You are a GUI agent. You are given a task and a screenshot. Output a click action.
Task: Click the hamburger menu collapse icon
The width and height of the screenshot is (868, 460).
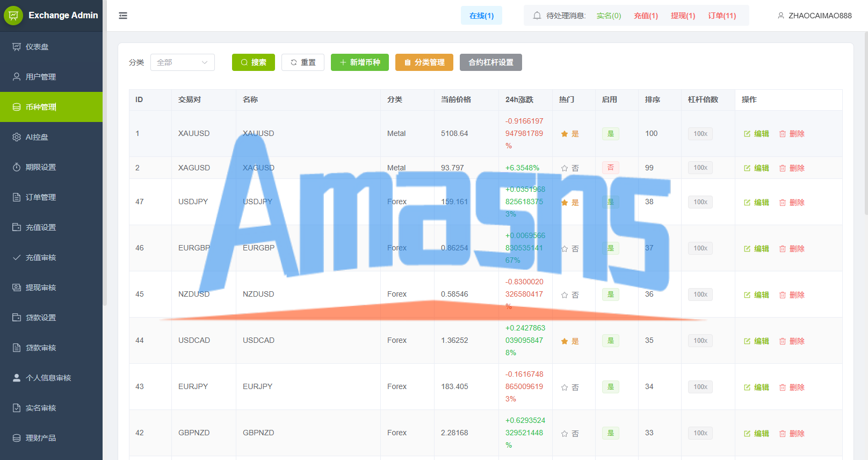[123, 16]
